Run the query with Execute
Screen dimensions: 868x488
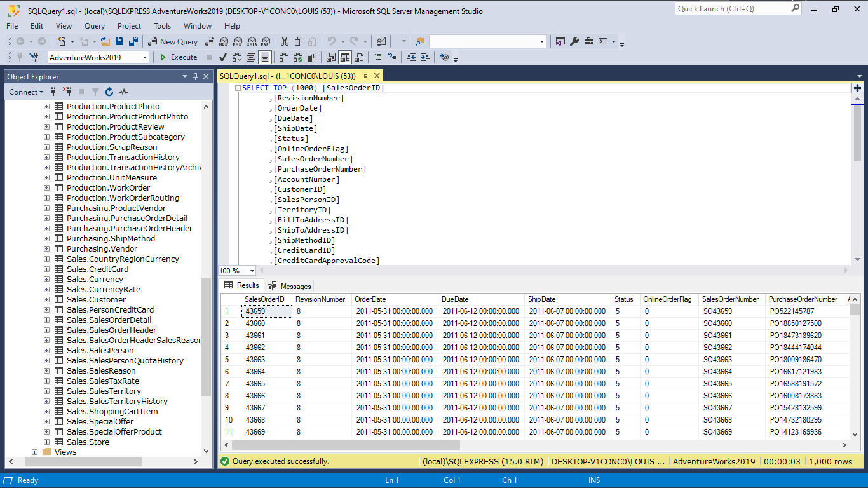177,57
